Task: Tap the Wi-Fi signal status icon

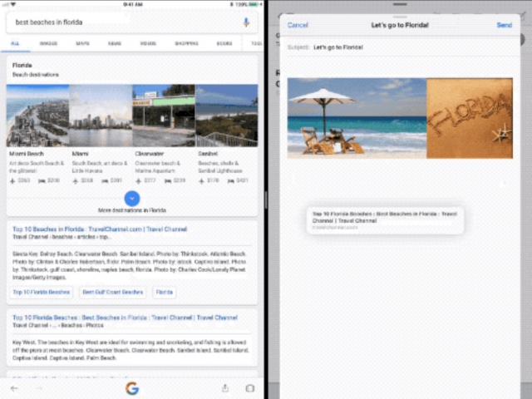Action: click(13, 4)
